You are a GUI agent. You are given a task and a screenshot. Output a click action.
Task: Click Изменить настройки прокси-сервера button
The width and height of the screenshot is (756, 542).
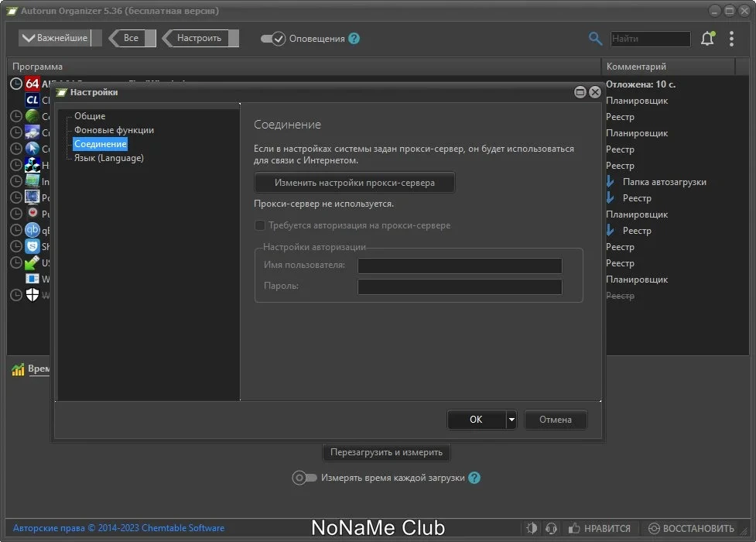pyautogui.click(x=354, y=183)
